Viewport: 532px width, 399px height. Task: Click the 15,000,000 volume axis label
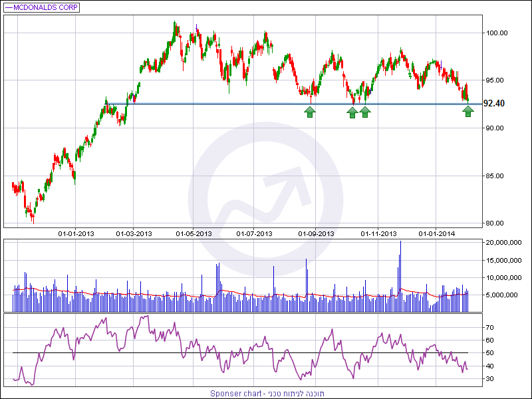504,261
